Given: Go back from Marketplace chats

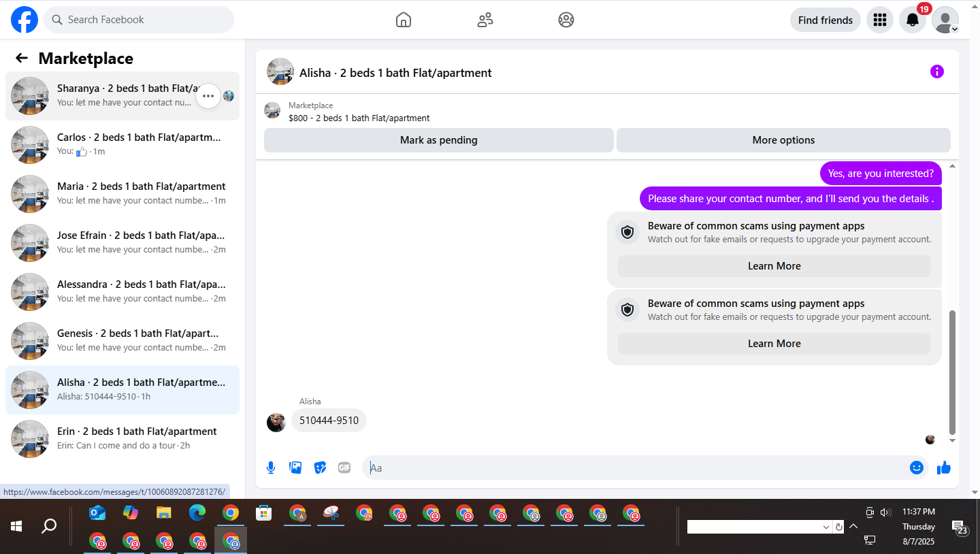Looking at the screenshot, I should pyautogui.click(x=22, y=59).
